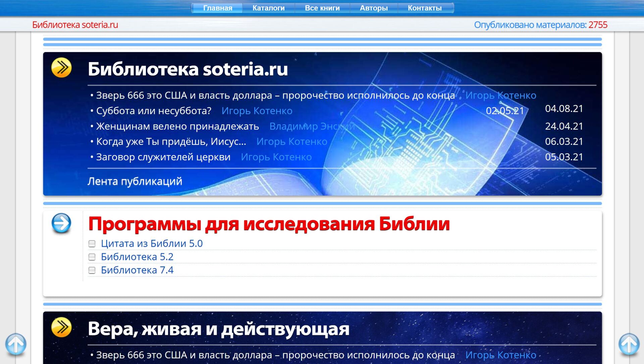Click the blue arrow icon next to Программы для исследования Библии
This screenshot has height=364, width=644.
coord(61,223)
